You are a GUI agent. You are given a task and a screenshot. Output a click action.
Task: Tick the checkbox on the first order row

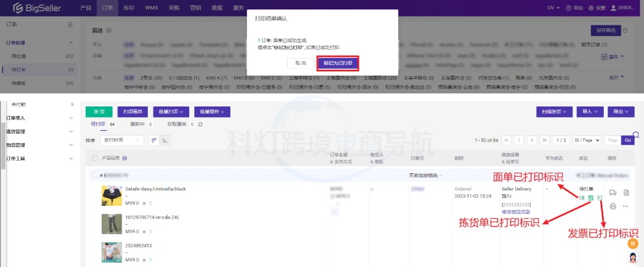click(95, 176)
